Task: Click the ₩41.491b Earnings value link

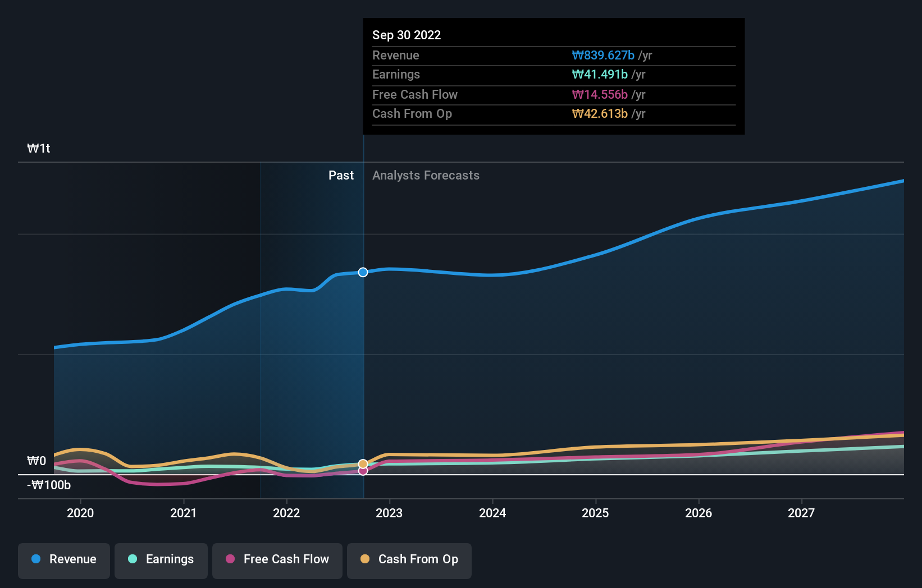Action: point(600,74)
